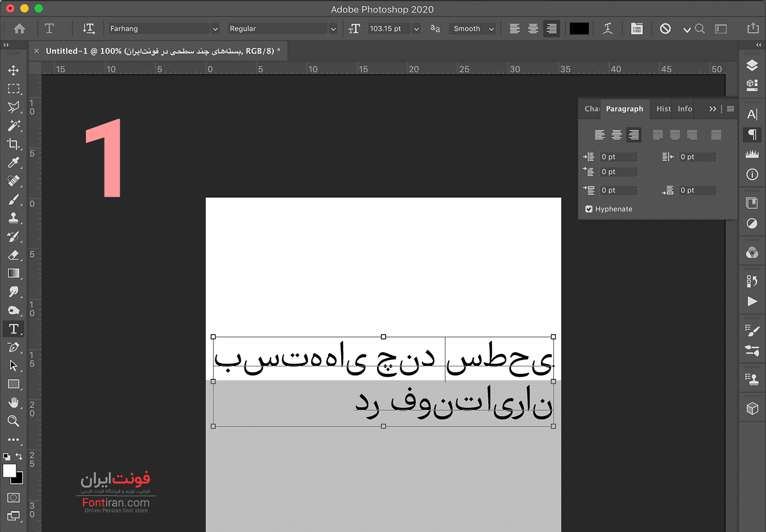Image resolution: width=766 pixels, height=532 pixels.
Task: Select the Zoom tool in toolbar
Action: pyautogui.click(x=14, y=421)
